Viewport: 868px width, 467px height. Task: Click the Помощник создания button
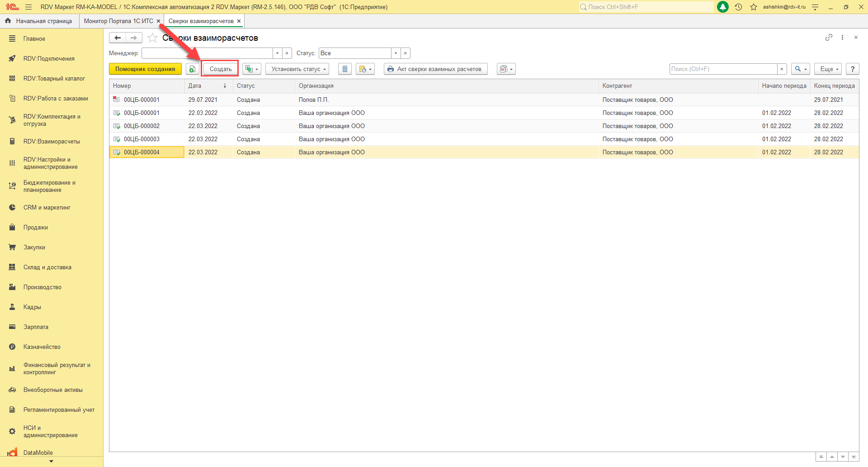(145, 69)
